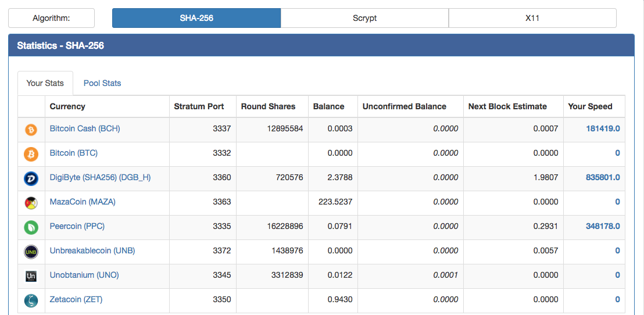Click the Statistics - SHA-256 panel heading
The height and width of the screenshot is (315, 644).
coord(322,45)
